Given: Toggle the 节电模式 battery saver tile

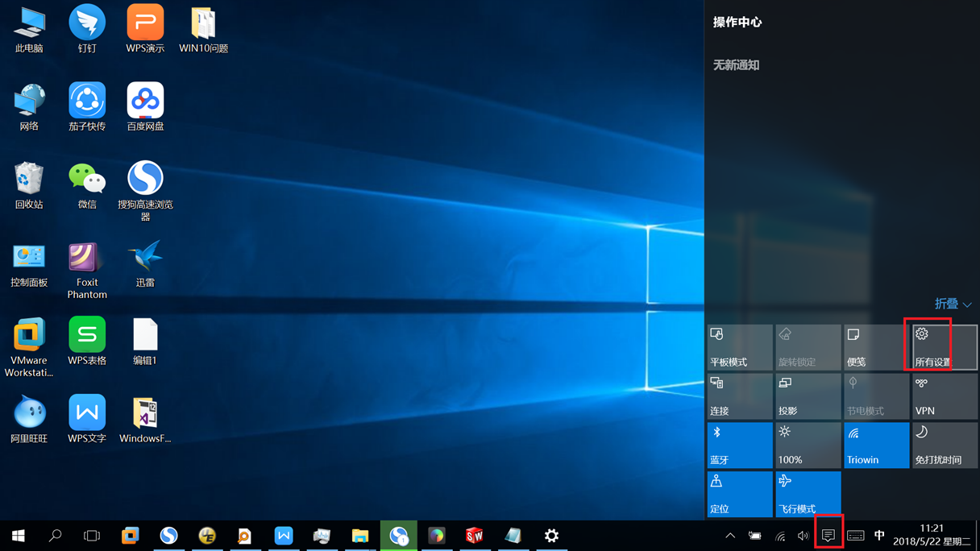Looking at the screenshot, I should (877, 396).
